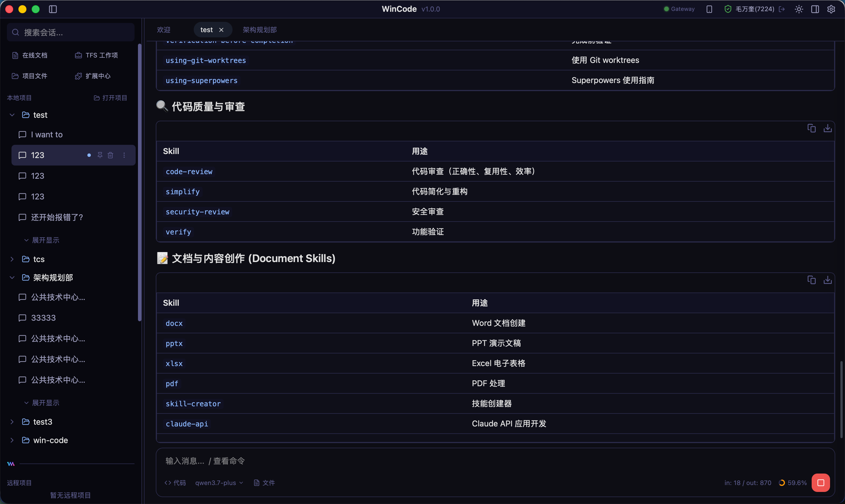Click the mobile device icon in header

pyautogui.click(x=709, y=9)
